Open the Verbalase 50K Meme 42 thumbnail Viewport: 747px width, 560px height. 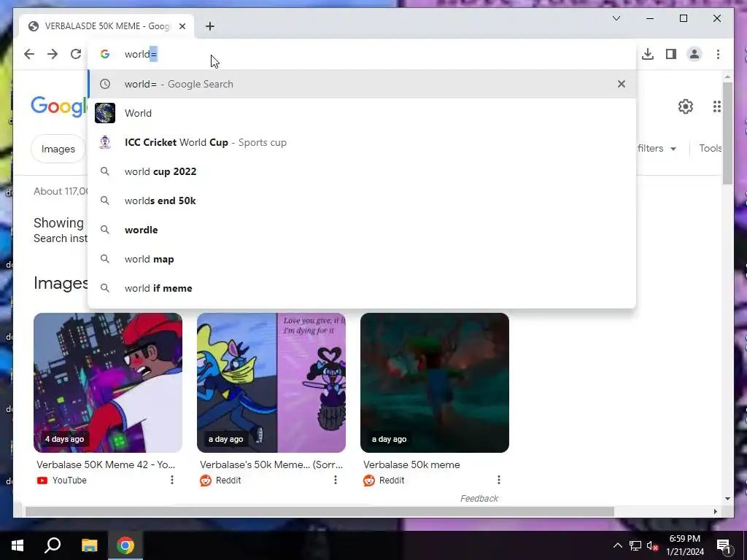pyautogui.click(x=108, y=383)
